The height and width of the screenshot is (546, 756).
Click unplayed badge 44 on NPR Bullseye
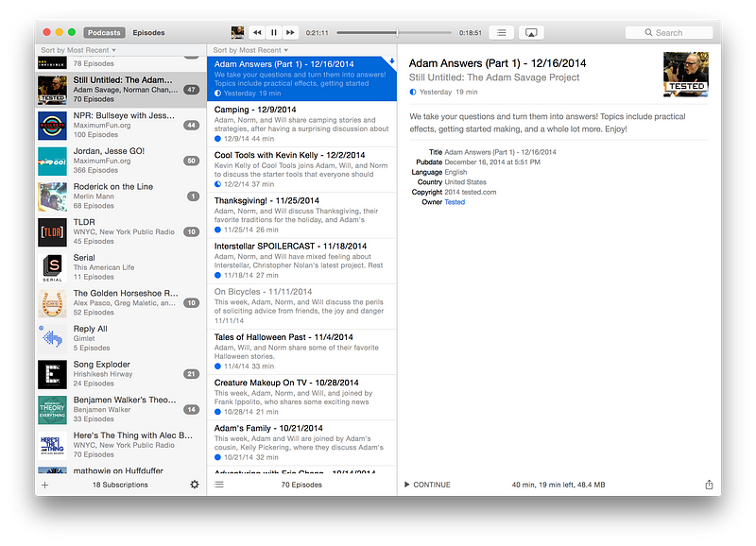pos(192,126)
